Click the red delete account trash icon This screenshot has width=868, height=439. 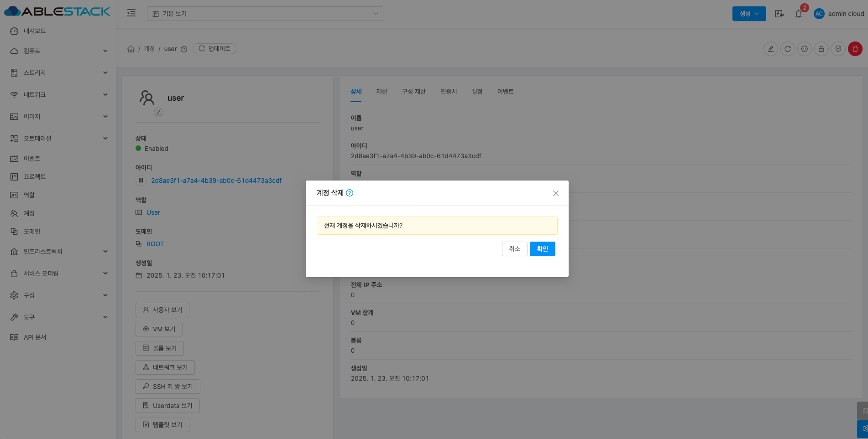(855, 49)
